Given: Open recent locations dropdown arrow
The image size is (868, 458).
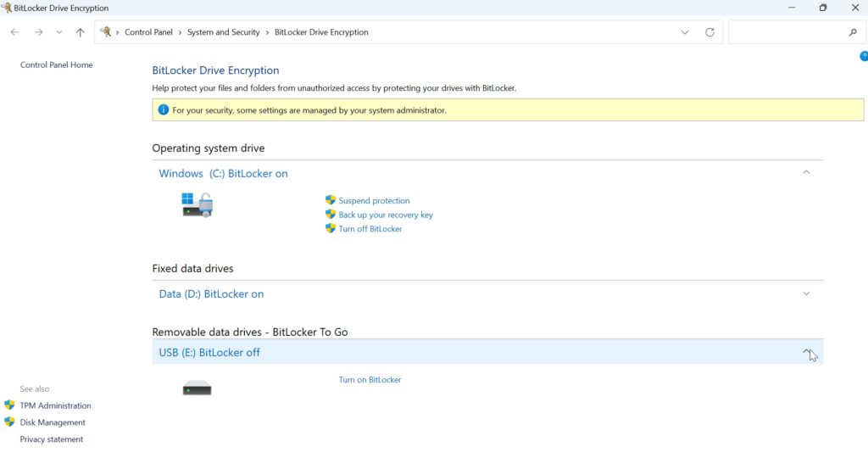Looking at the screenshot, I should click(x=59, y=32).
